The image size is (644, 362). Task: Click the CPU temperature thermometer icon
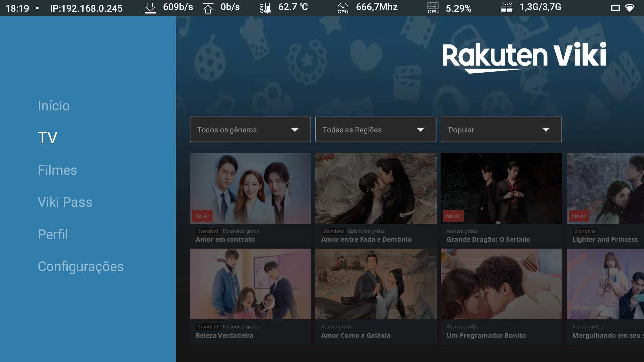pos(266,8)
